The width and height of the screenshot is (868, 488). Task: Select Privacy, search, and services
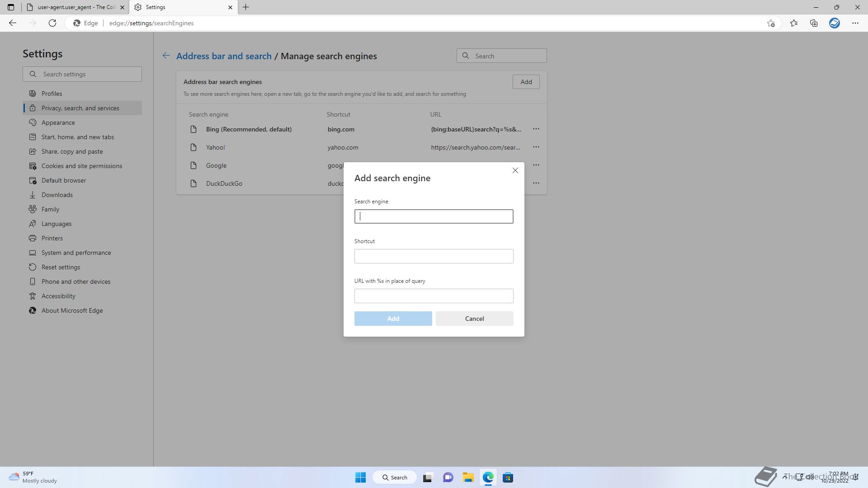pos(82,108)
